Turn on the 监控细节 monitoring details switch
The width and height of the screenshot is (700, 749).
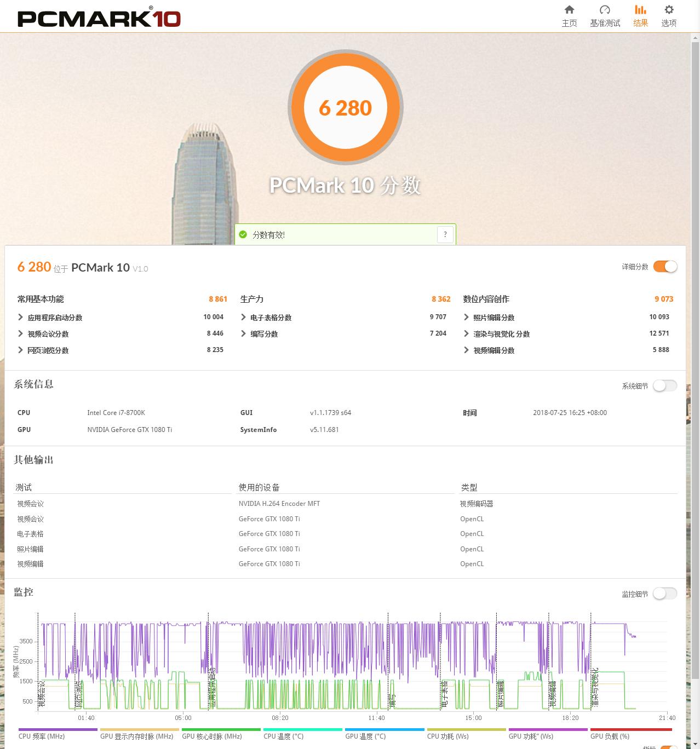point(665,593)
